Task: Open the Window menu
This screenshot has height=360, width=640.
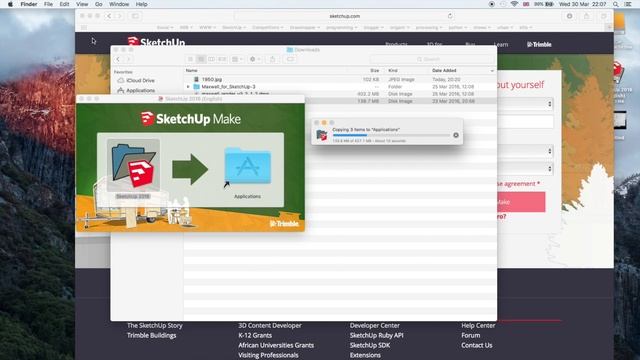Action: coord(119,4)
